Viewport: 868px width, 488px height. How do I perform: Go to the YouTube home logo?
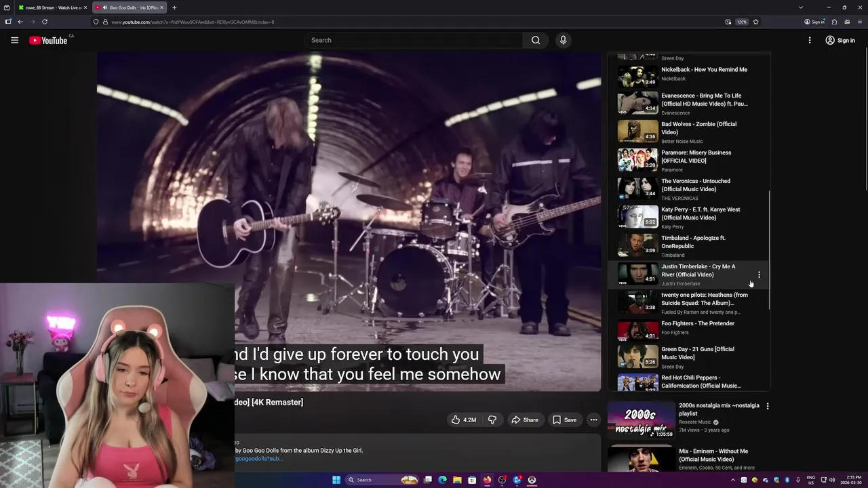[48, 41]
